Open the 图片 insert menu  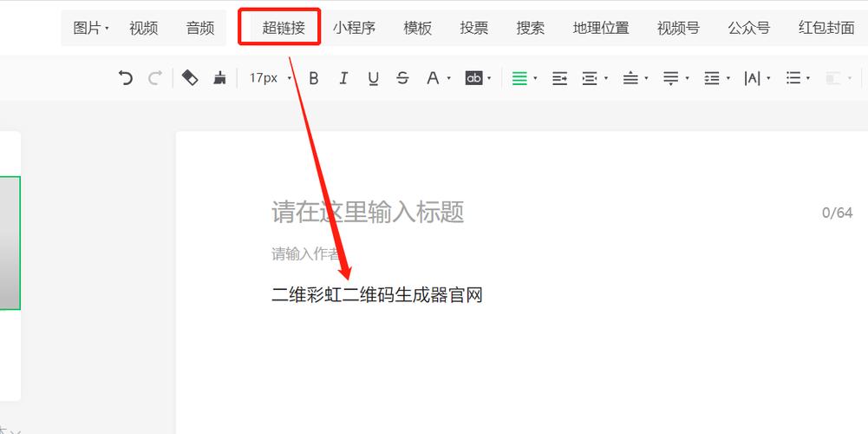pos(91,28)
